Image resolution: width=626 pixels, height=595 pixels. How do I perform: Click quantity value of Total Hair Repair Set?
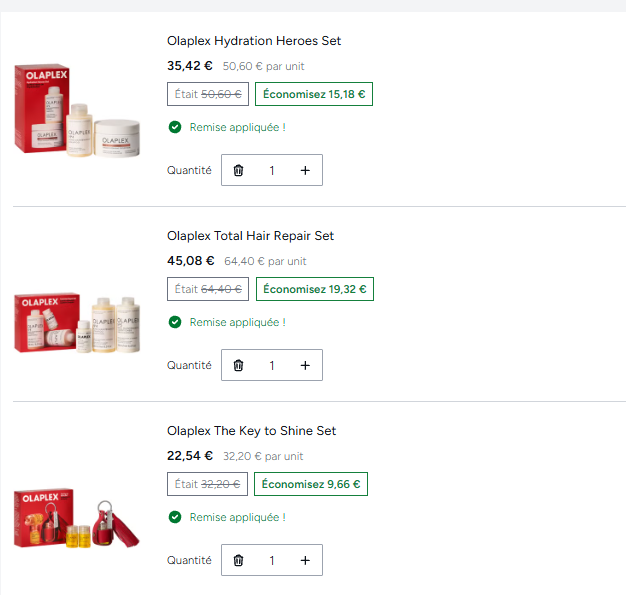(272, 365)
